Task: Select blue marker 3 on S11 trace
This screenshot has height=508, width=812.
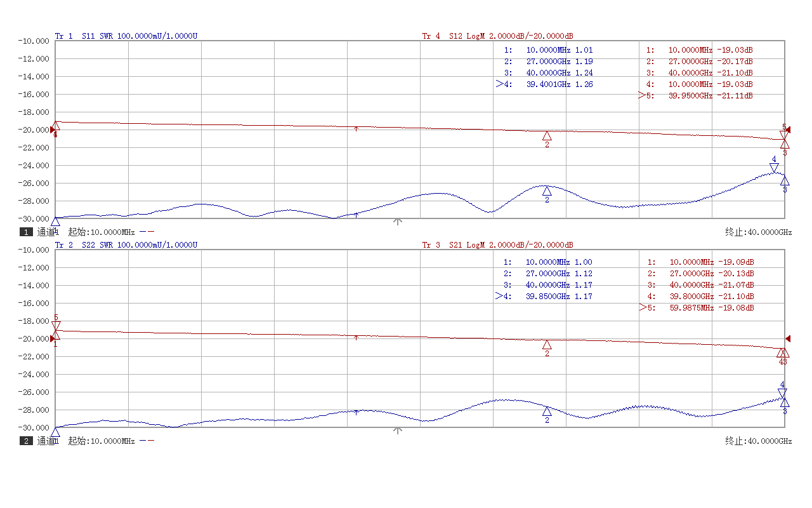Action: pyautogui.click(x=785, y=181)
